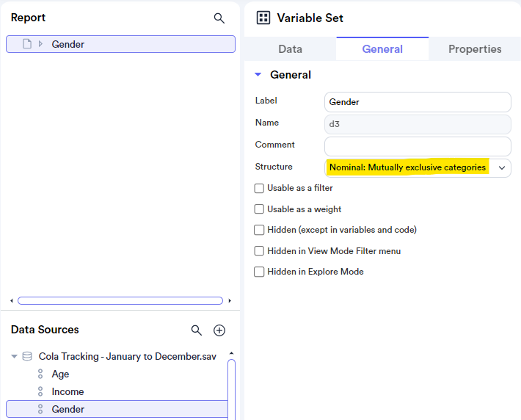The image size is (521, 420).
Task: Click the variable icon next to Age
Action: pos(40,374)
